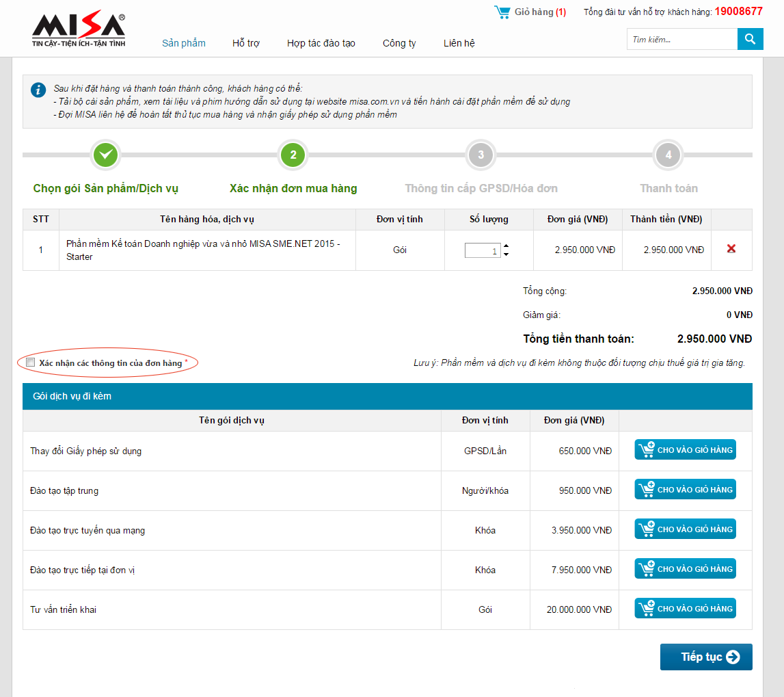The height and width of the screenshot is (697, 784).
Task: Click the quantity number input box
Action: click(x=483, y=251)
